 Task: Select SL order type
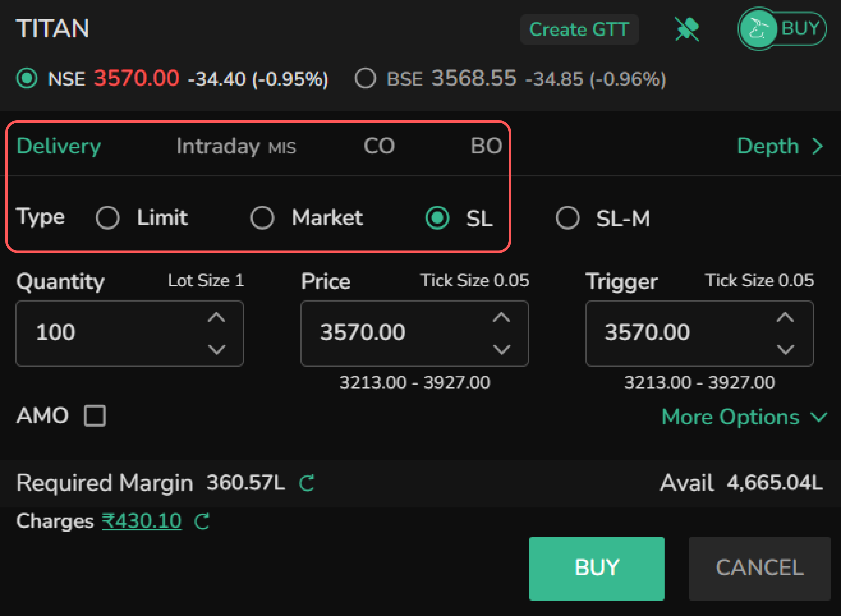point(437,218)
